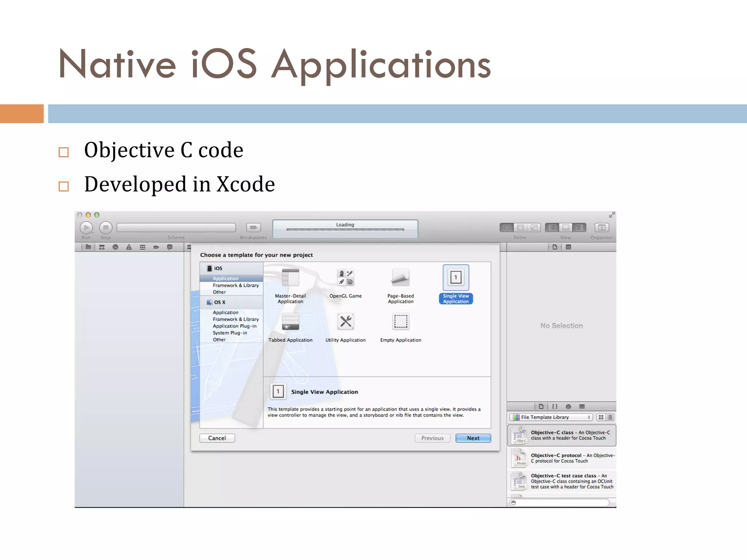
Task: Click the editor grid jump bar icon
Action: (x=189, y=247)
